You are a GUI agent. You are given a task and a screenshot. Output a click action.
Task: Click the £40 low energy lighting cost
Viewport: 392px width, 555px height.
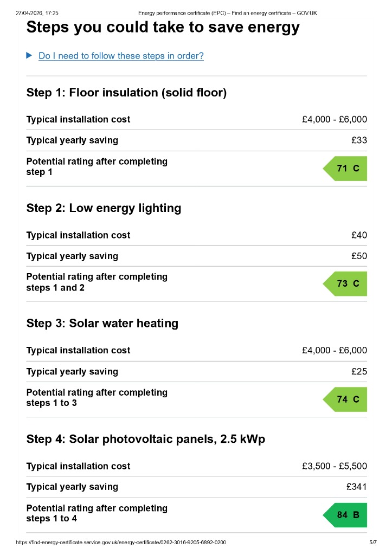click(359, 235)
